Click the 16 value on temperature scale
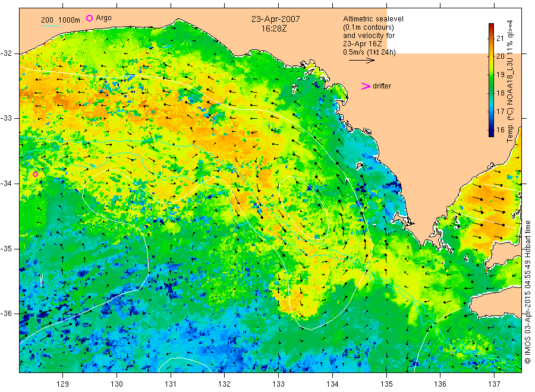The height and width of the screenshot is (392, 535). (500, 129)
